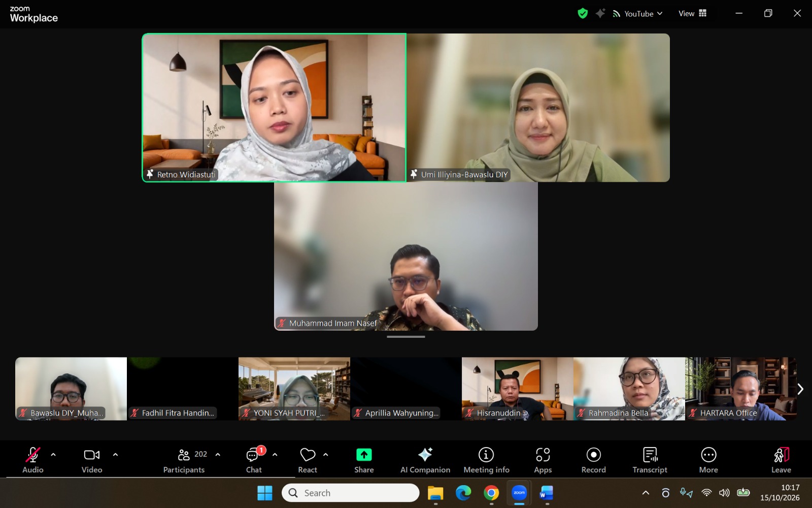Click AI Companion sparkle icon in title bar

coord(600,14)
